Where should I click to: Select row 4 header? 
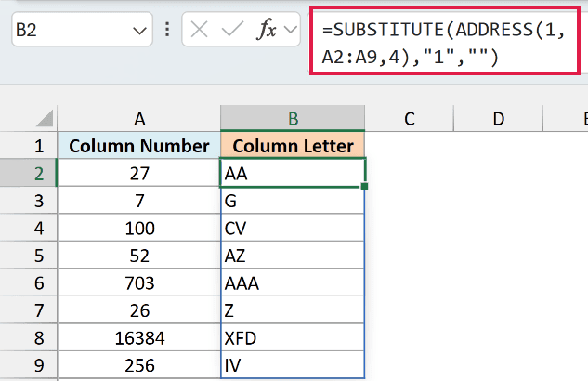(x=29, y=228)
